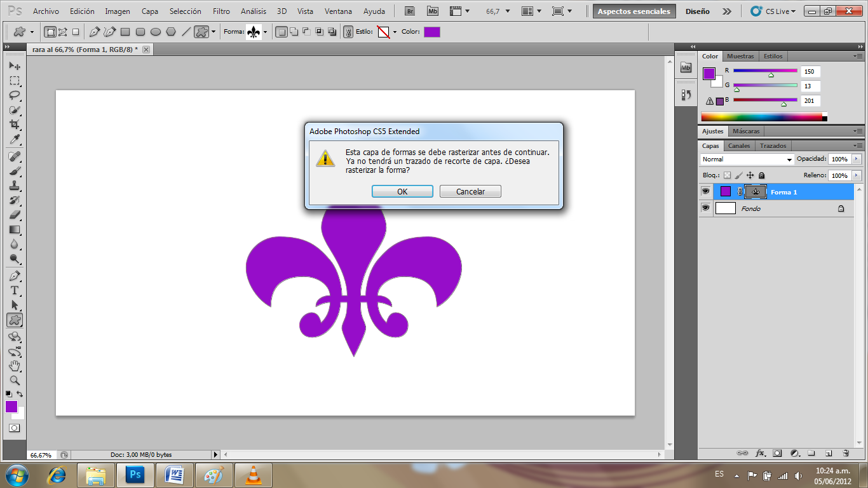The width and height of the screenshot is (868, 488).
Task: Open the Color panel menu
Action: pos(858,57)
